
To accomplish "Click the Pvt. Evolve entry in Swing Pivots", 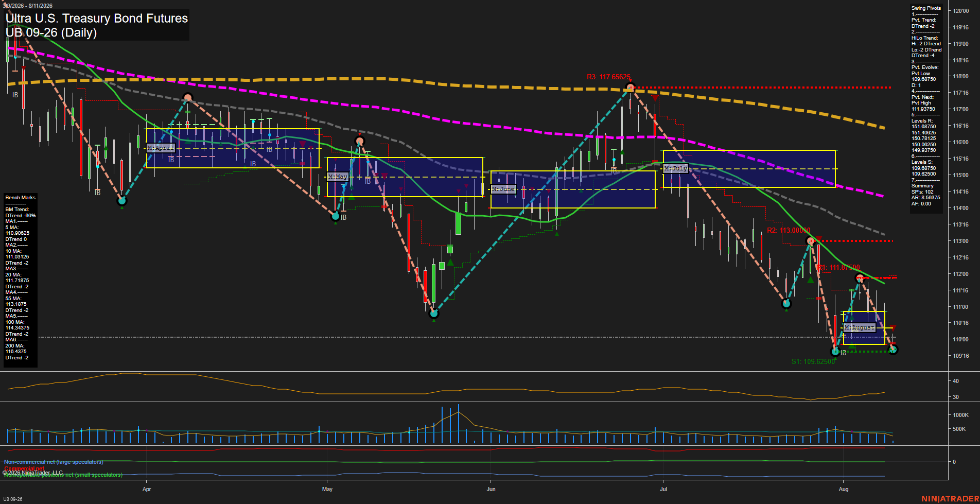I will coord(925,67).
